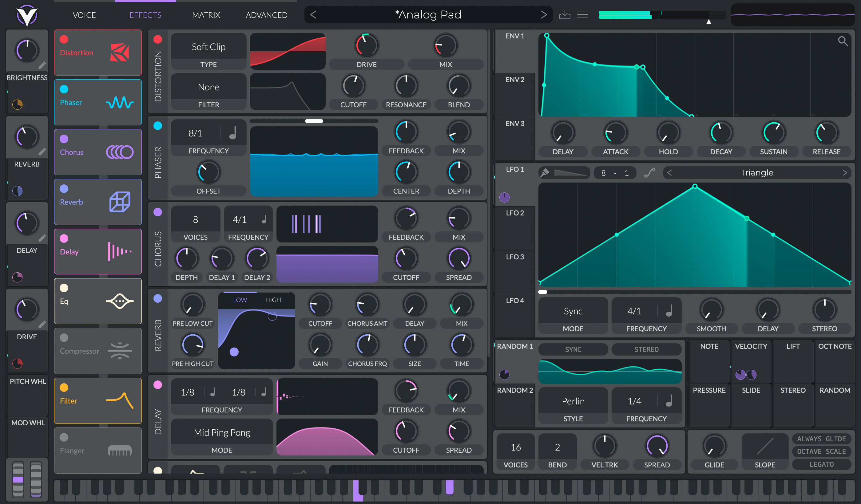Click the save preset icon

(x=565, y=15)
